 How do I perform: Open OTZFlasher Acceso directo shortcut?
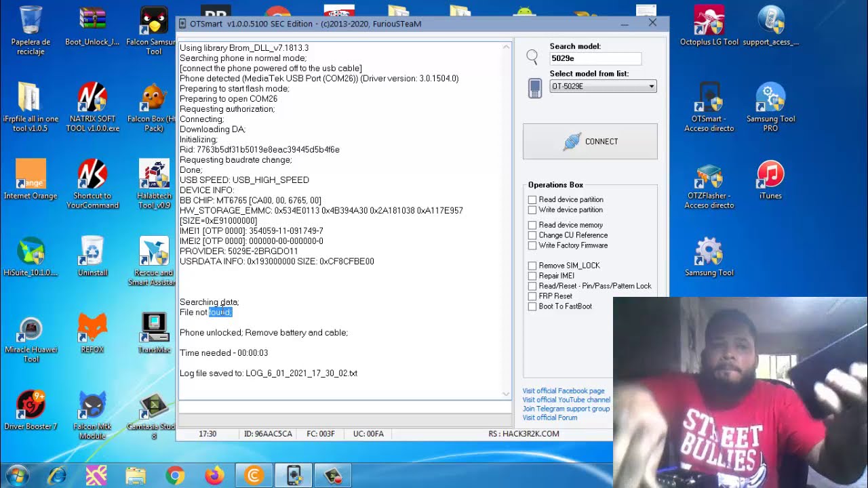[709, 184]
